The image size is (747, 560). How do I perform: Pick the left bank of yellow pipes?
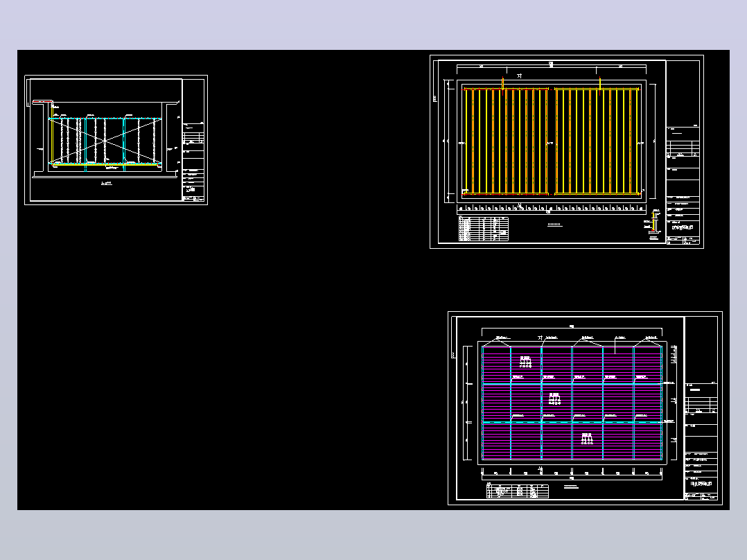(x=505, y=141)
